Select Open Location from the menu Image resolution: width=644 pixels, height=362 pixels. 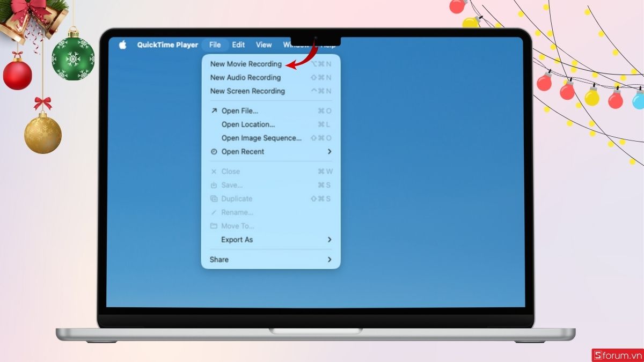click(248, 124)
